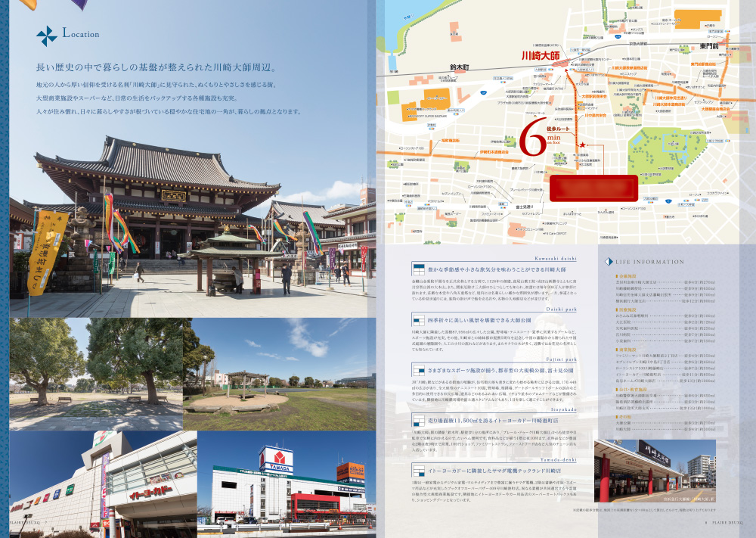Select the grid icon under Kawasaki daishi
Viewport: 756px width, 538px height.
click(418, 269)
